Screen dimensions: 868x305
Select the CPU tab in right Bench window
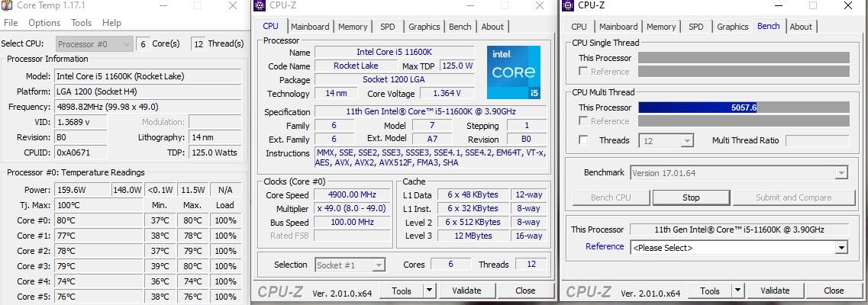click(x=579, y=27)
